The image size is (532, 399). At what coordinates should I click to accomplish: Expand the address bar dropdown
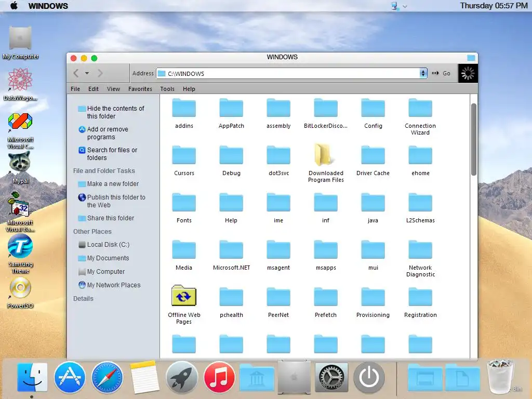tap(423, 73)
